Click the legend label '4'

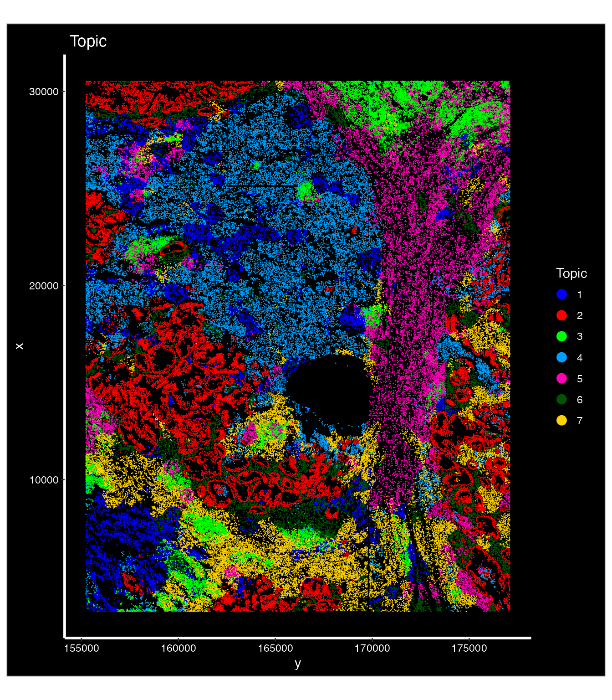click(x=579, y=358)
